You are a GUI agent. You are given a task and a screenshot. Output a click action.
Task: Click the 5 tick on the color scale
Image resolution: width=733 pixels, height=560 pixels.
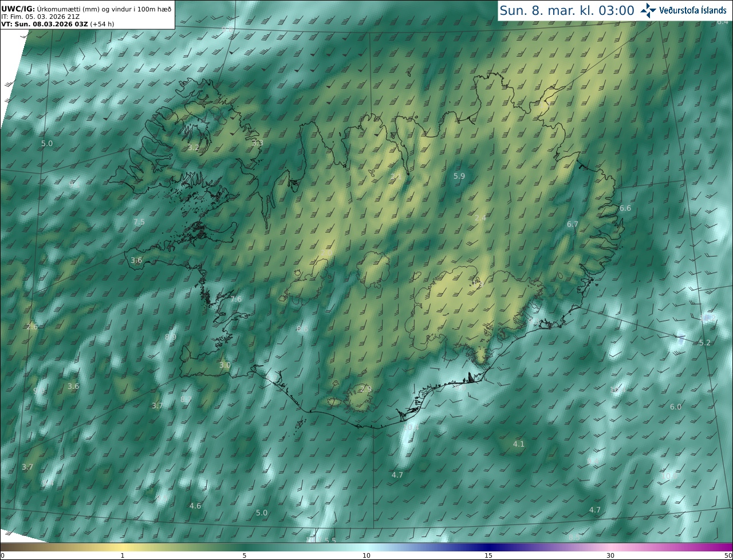point(245,555)
